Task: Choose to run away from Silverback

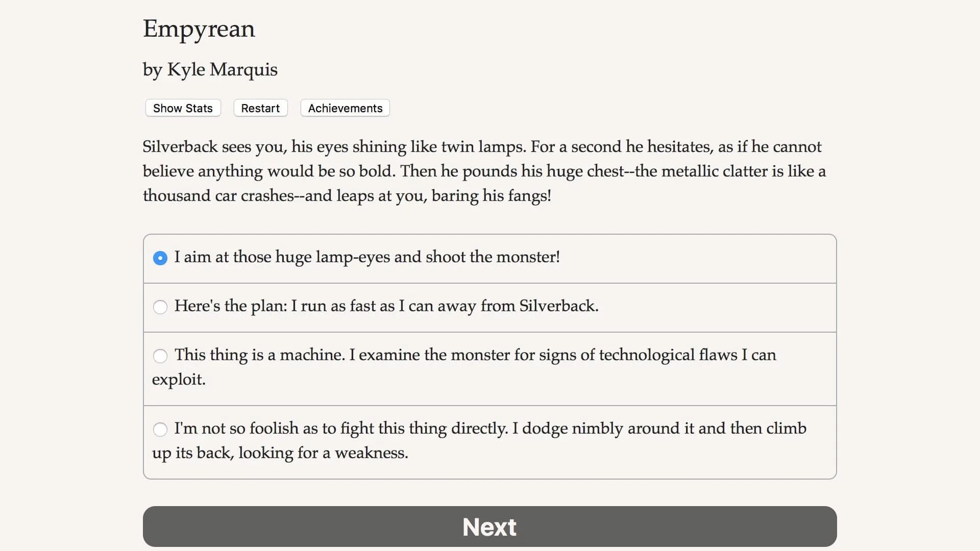Action: click(386, 307)
